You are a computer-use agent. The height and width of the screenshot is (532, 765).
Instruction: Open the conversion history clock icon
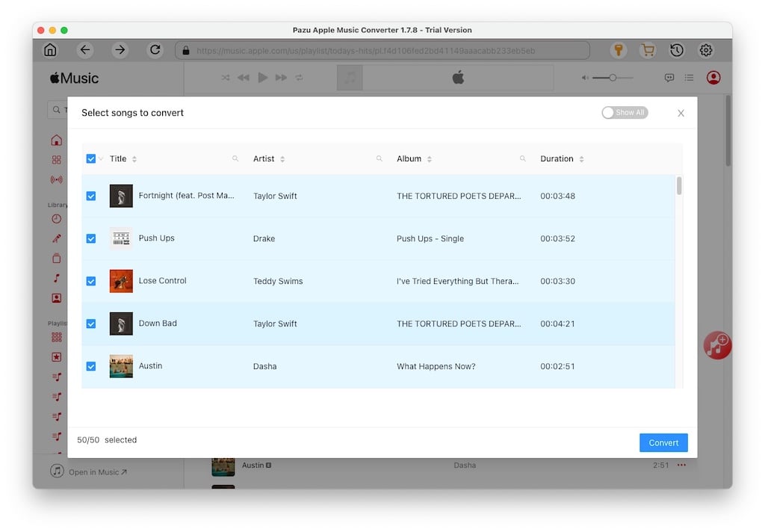677,50
